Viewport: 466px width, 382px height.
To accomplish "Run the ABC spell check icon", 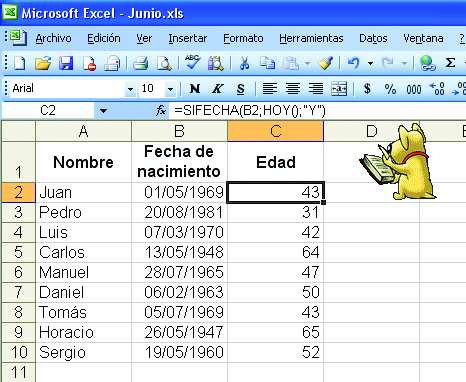I will [192, 62].
